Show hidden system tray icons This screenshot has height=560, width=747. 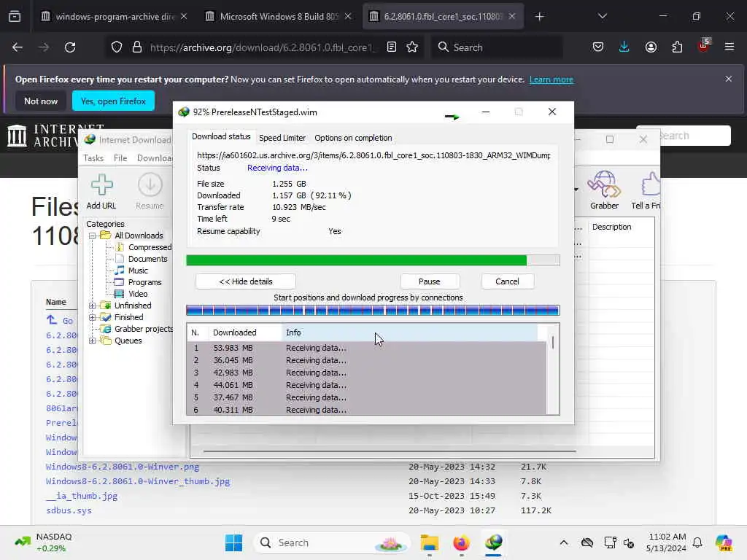click(x=564, y=542)
